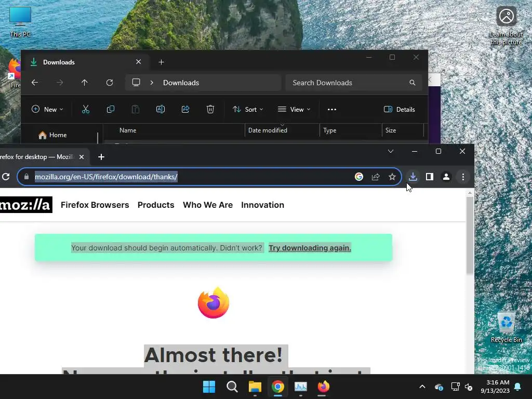
Task: Sort by Date modified column header
Action: 282,130
